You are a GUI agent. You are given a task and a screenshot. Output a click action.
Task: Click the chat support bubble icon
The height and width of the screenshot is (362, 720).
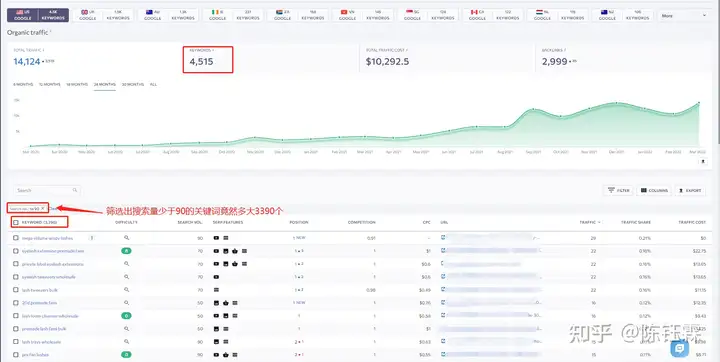[680, 349]
